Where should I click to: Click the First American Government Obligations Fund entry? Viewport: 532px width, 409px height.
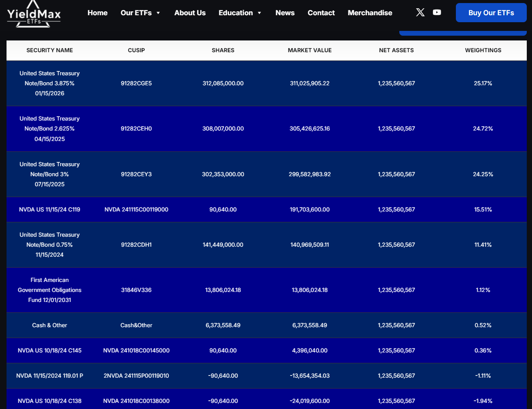click(50, 290)
